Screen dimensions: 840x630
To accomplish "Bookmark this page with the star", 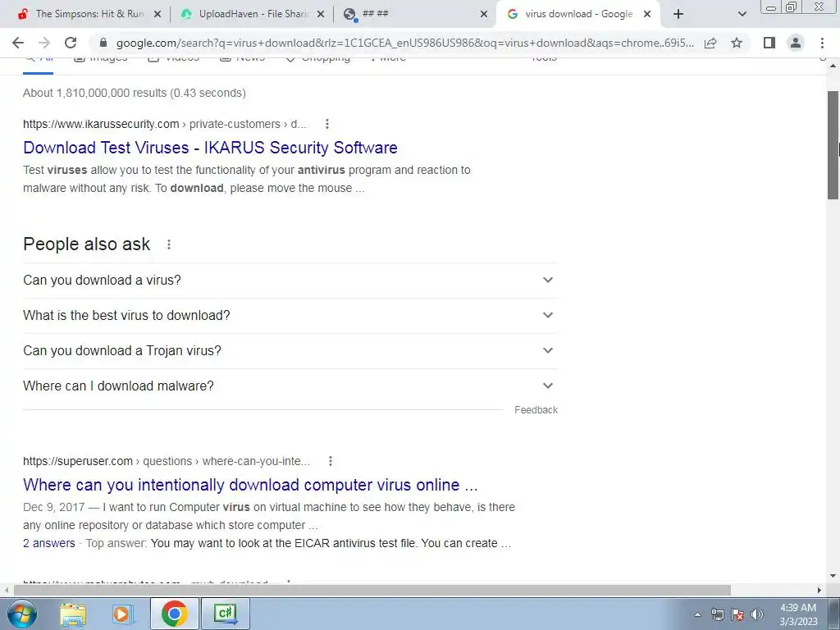I will pos(737,43).
